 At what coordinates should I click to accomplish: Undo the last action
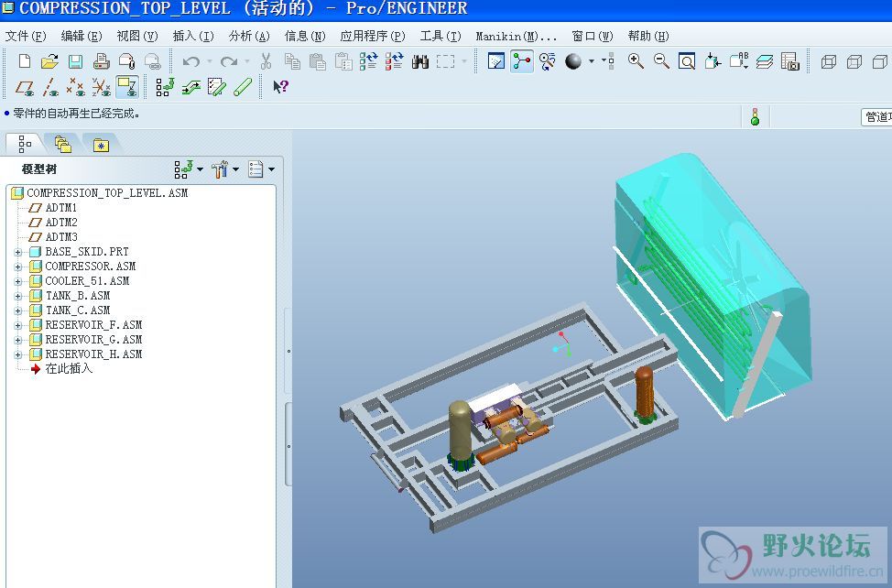tap(191, 60)
